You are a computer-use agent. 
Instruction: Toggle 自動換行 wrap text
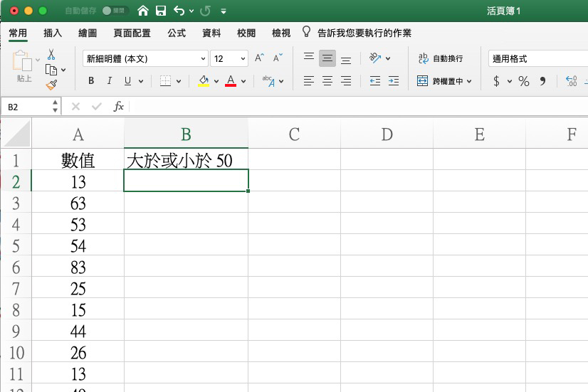[x=441, y=58]
